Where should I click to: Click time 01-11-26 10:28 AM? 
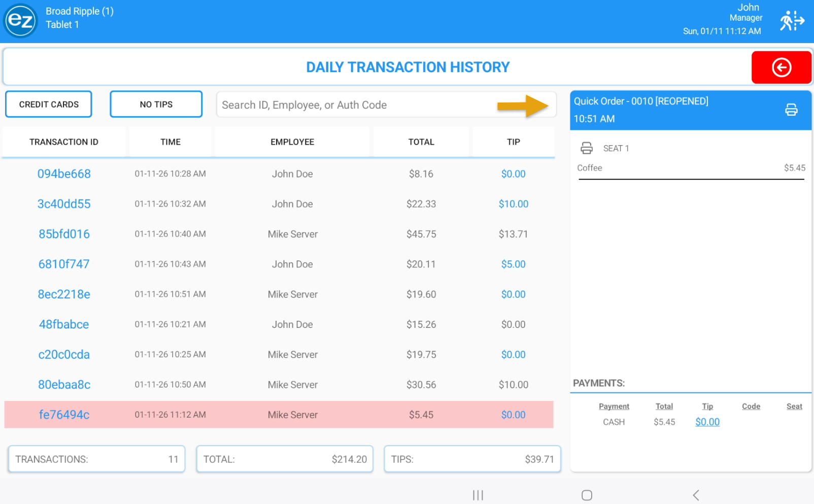(171, 174)
